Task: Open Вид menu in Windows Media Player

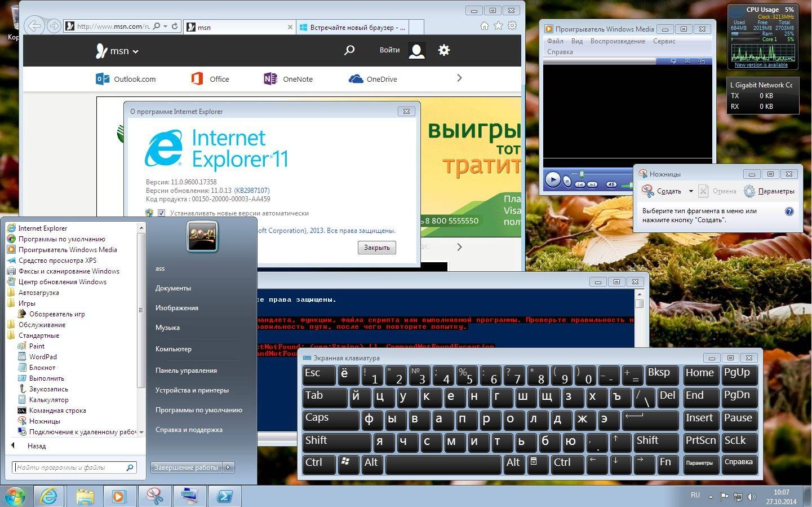Action: 577,41
